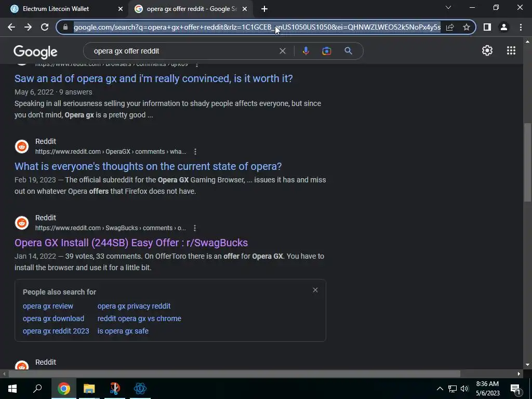Open the Chrome side panel

[487, 27]
